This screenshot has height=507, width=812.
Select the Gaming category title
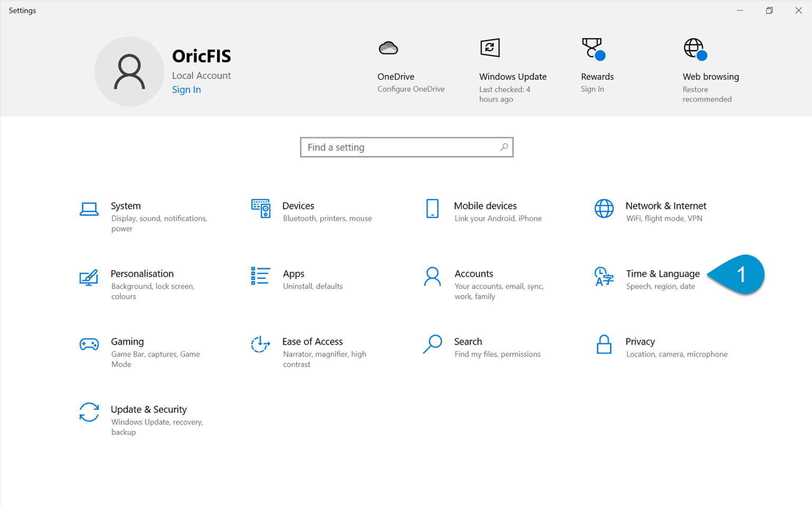[127, 341]
